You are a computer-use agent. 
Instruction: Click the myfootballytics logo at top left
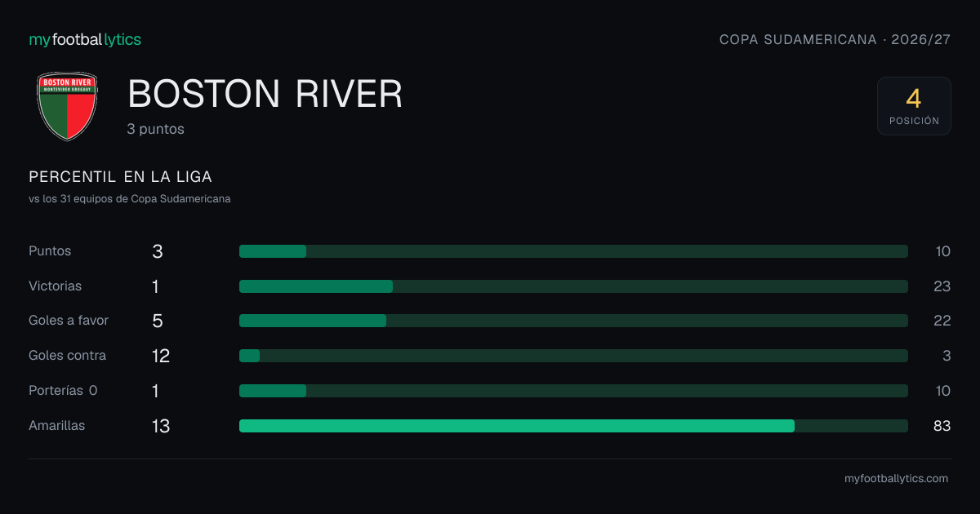click(85, 39)
